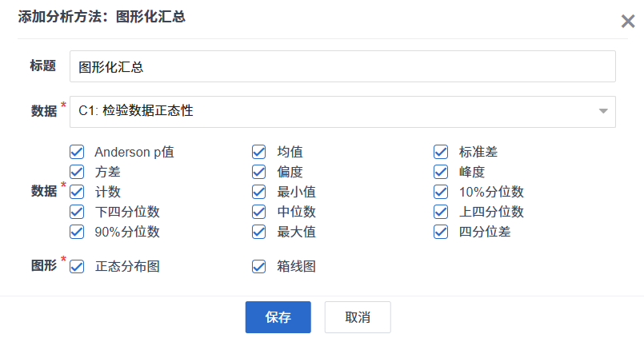644x338 pixels.
Task: Toggle the 最小值 checkbox
Action: click(259, 192)
